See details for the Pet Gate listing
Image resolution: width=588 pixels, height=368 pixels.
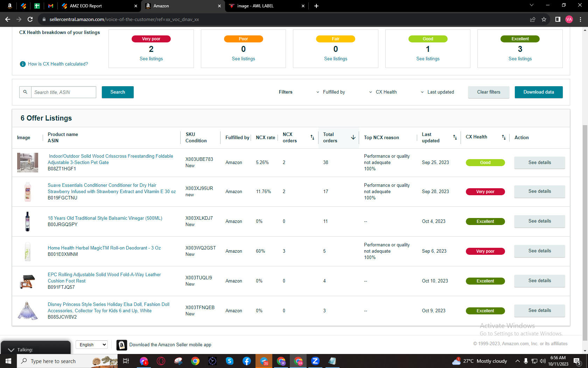[x=539, y=163]
